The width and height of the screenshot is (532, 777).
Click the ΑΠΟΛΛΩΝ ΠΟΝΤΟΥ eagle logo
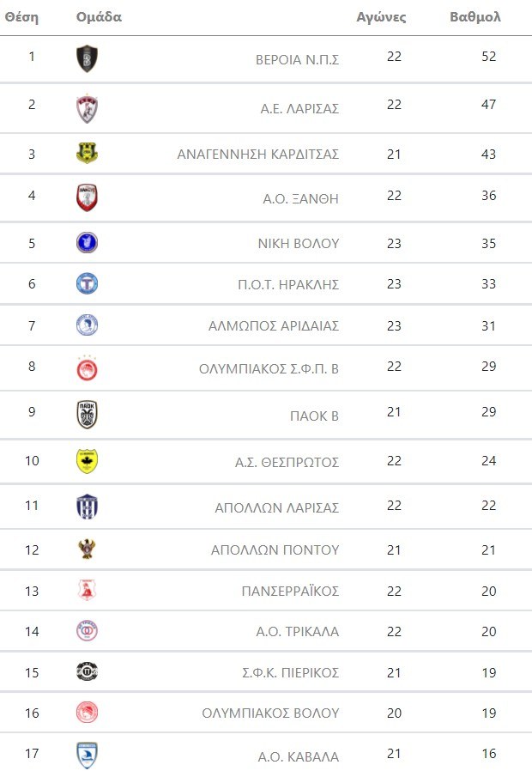pyautogui.click(x=87, y=549)
